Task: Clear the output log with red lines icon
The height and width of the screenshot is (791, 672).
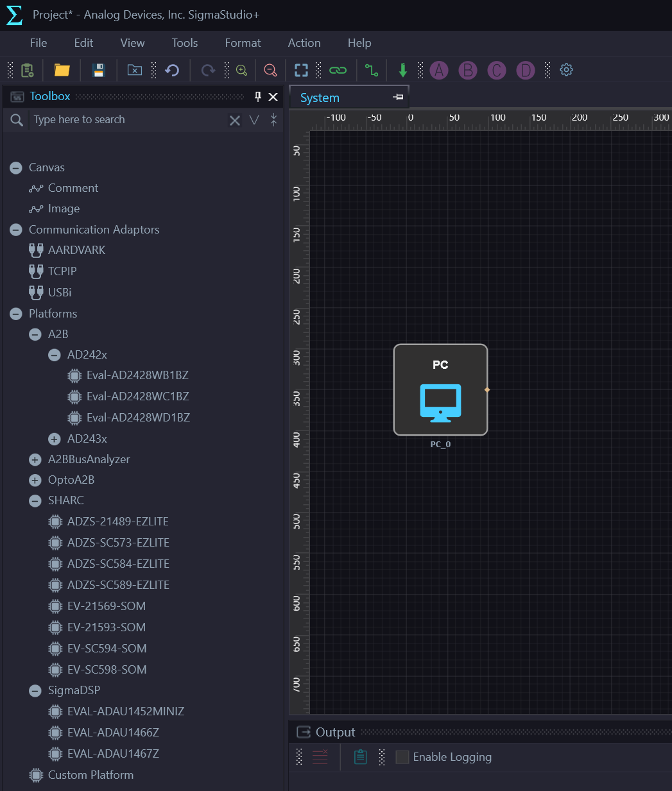Action: (x=320, y=757)
